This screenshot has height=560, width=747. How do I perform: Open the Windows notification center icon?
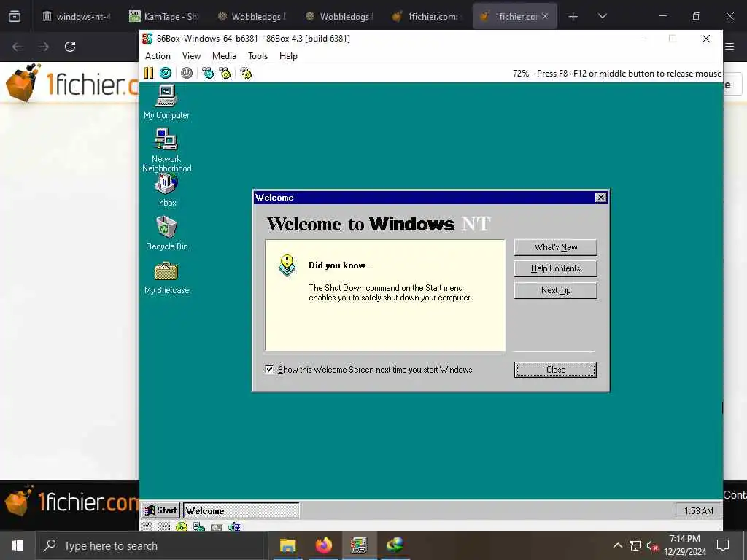point(723,545)
